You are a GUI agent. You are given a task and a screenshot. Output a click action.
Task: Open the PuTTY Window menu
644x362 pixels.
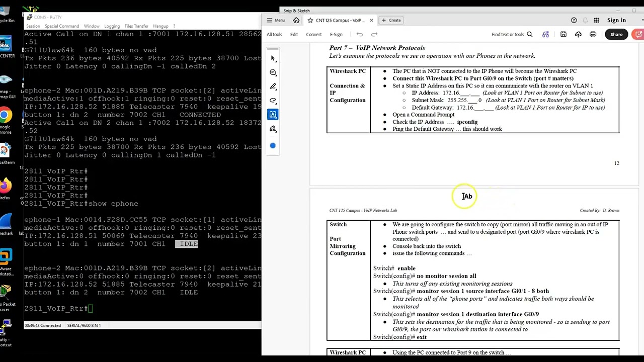(x=92, y=26)
